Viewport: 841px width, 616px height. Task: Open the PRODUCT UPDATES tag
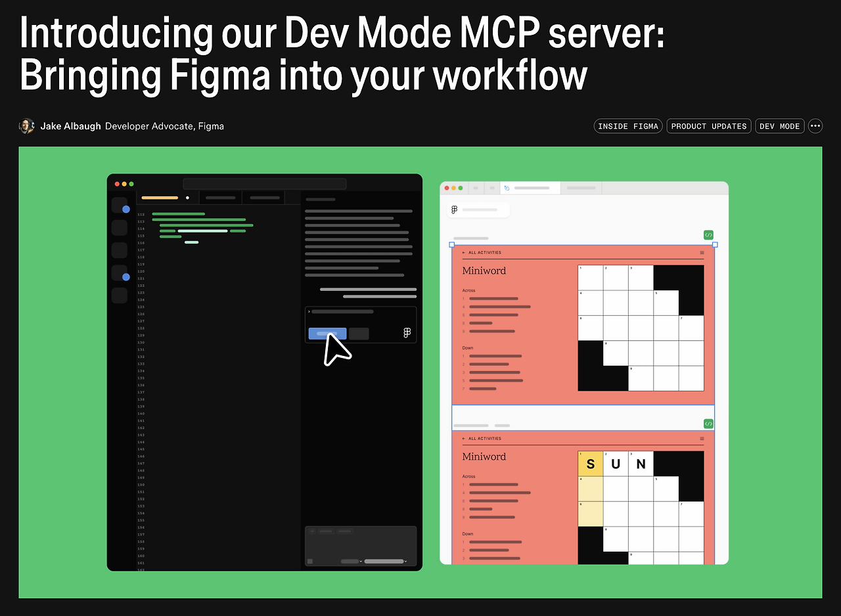pos(709,126)
